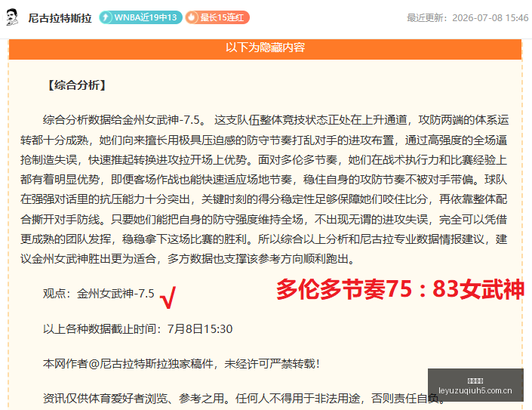The height and width of the screenshot is (410, 532).
Task: Click the 以上各种数据截止时间: 7月8日15:30 line
Action: tap(138, 329)
